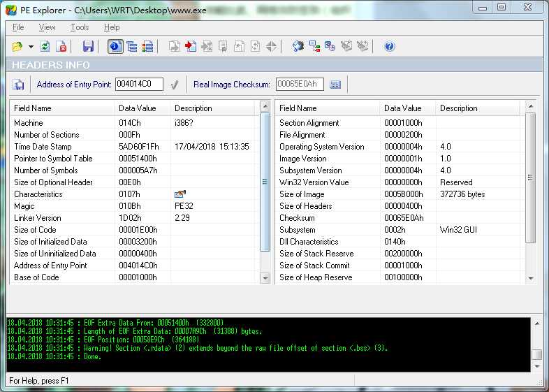
Task: Click the Close File red X icon
Action: point(61,46)
